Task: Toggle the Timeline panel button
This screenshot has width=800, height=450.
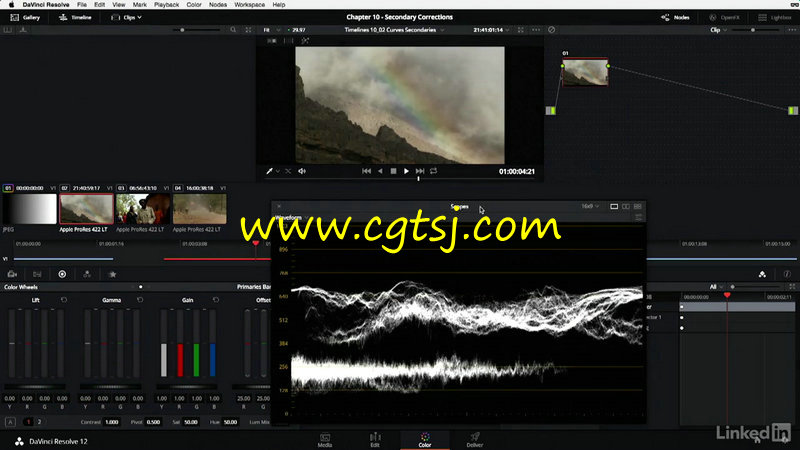Action: click(x=75, y=17)
